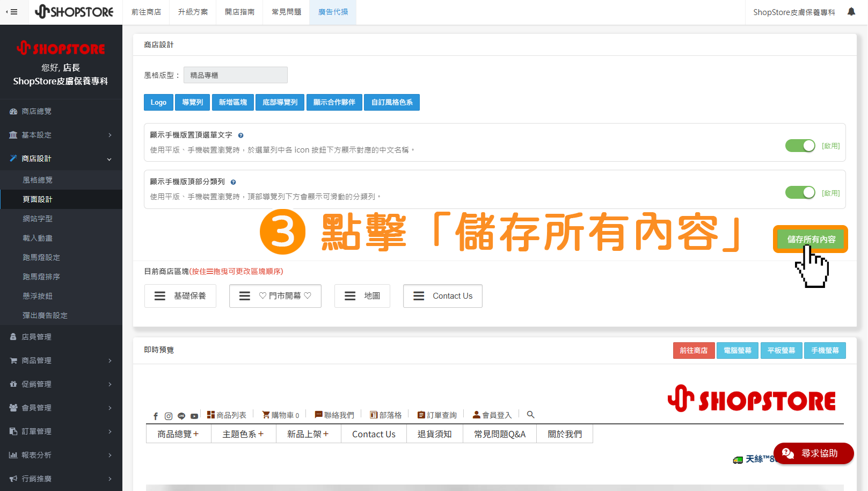This screenshot has width=868, height=491.
Task: Click the ShopStore logo in top bar
Action: tap(74, 12)
